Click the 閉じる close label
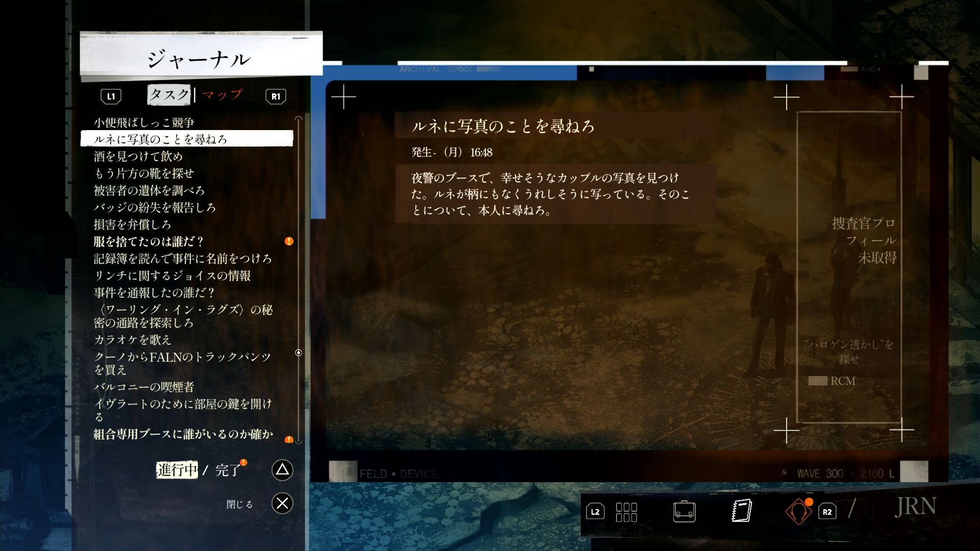Screen dimensions: 980x551 239,504
